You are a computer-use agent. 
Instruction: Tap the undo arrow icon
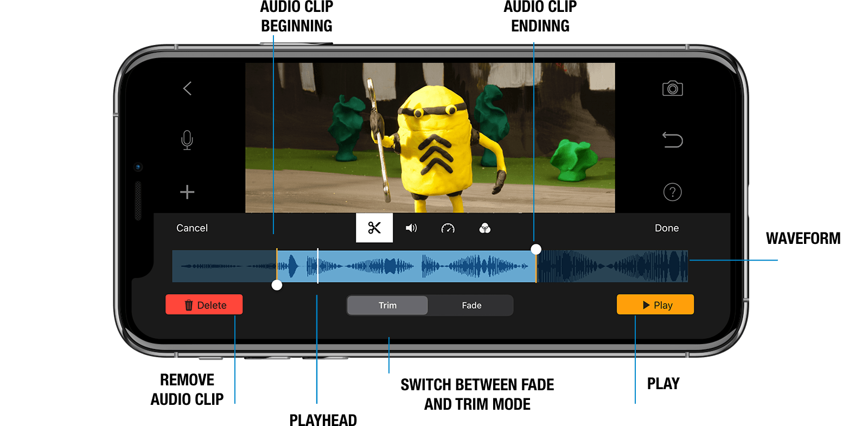(x=672, y=140)
